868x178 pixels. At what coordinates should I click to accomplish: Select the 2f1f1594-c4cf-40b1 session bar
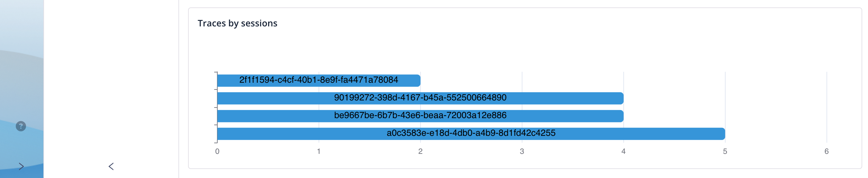coord(319,80)
